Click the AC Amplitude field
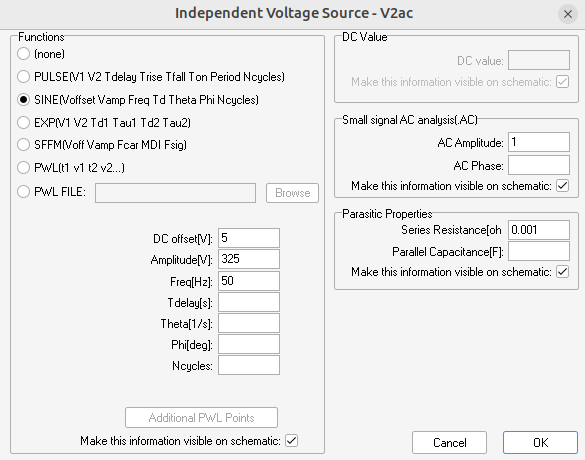This screenshot has height=460, width=585. 539,142
